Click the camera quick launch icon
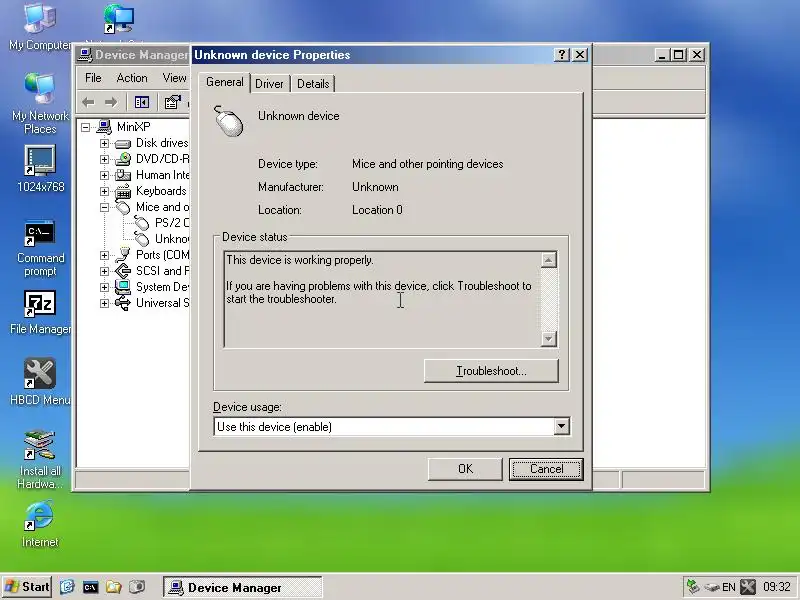This screenshot has height=600, width=800. 137,587
